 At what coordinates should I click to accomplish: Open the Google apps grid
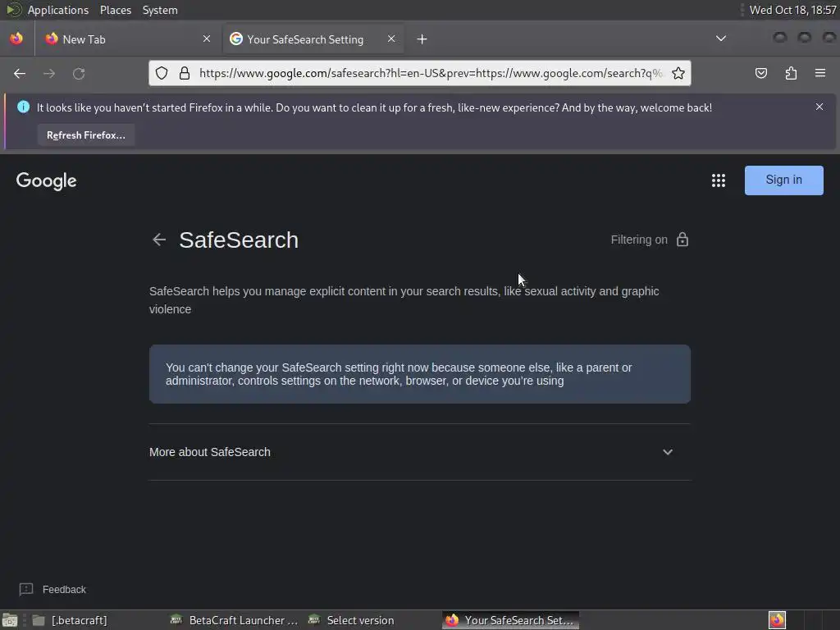[x=719, y=180]
